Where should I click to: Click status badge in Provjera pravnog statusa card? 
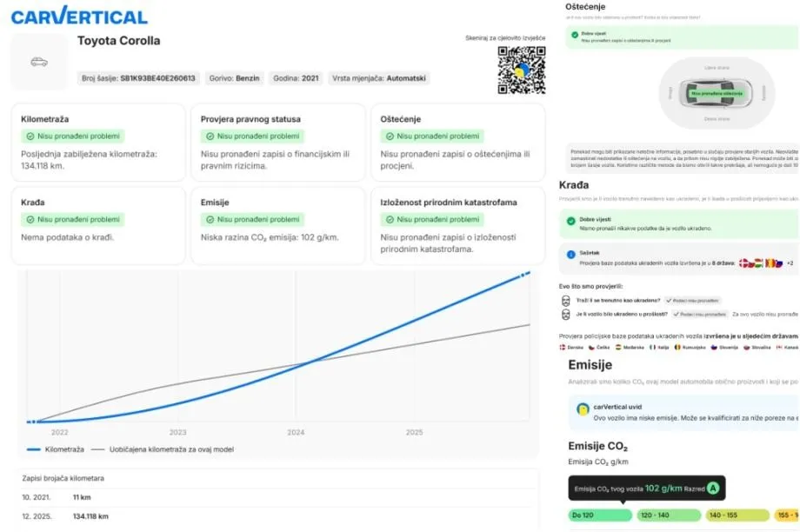(x=252, y=136)
